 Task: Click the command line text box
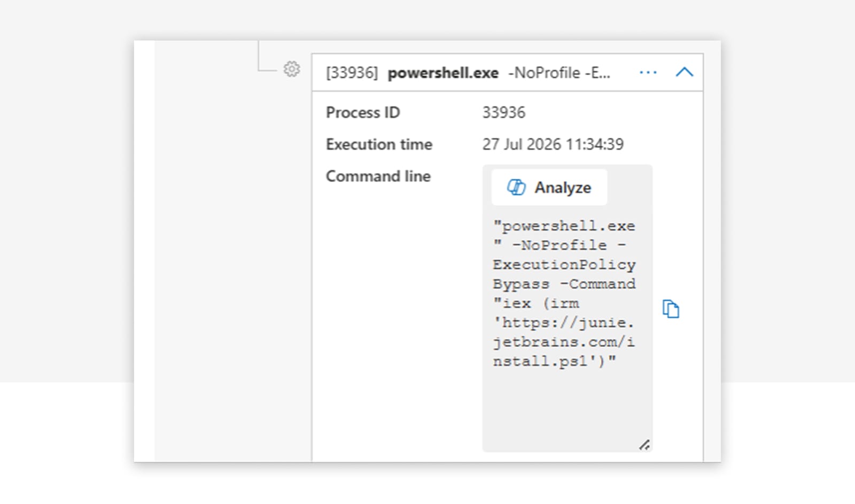click(568, 308)
